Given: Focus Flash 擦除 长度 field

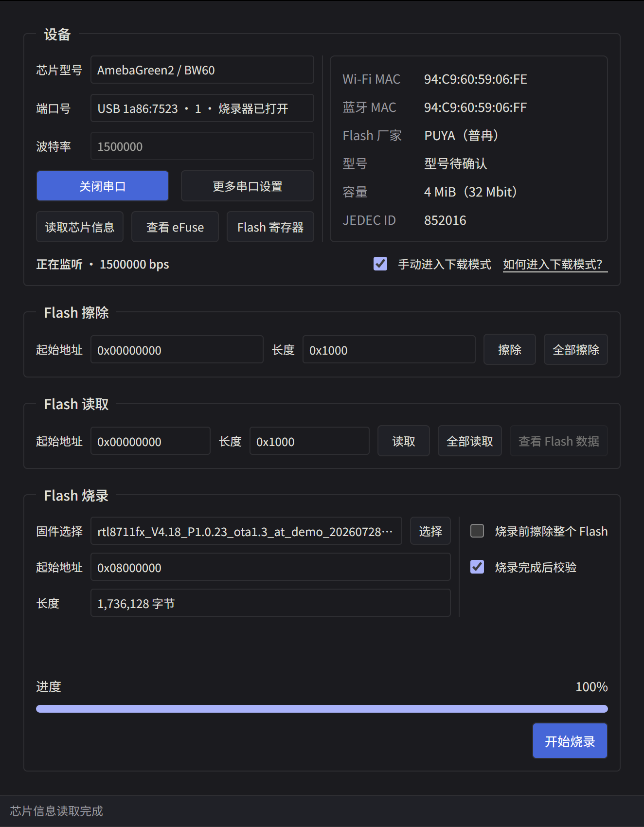Looking at the screenshot, I should tap(389, 349).
